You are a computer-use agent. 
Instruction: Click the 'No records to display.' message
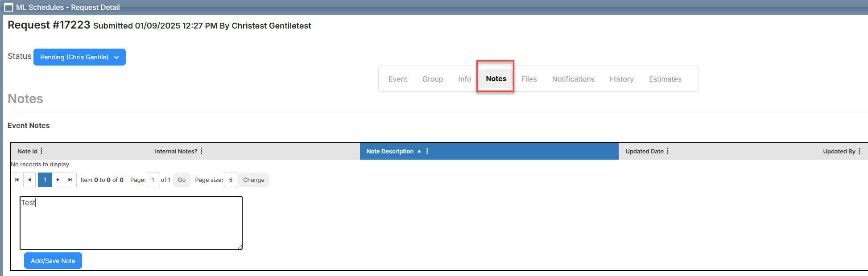[x=41, y=164]
